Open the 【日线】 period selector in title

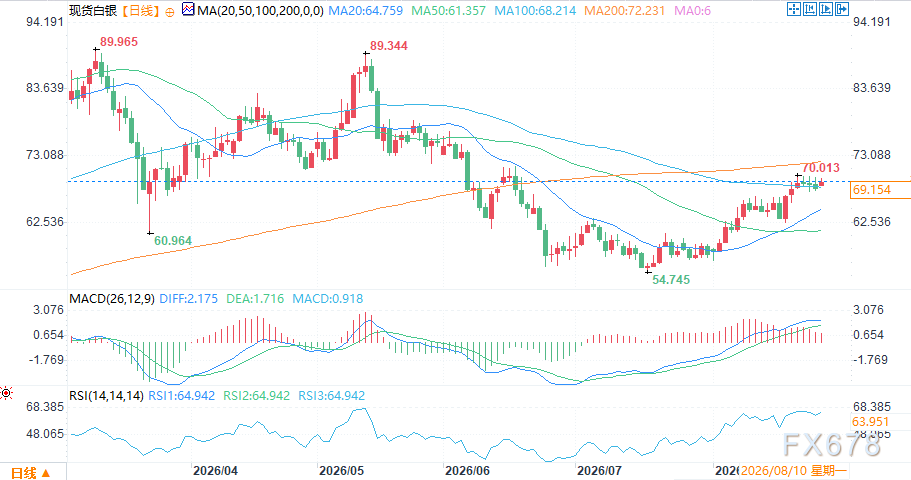[x=140, y=10]
